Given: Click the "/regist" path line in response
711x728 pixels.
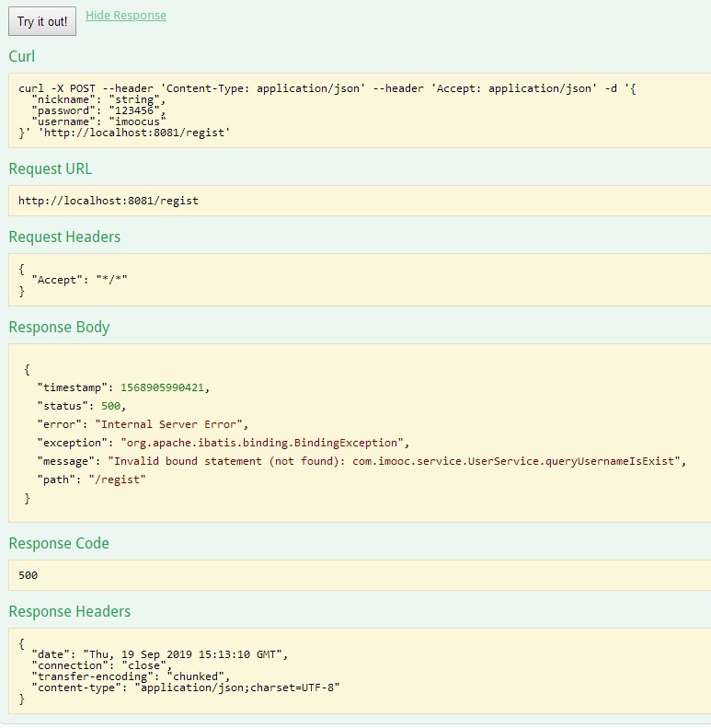Looking at the screenshot, I should (x=91, y=480).
